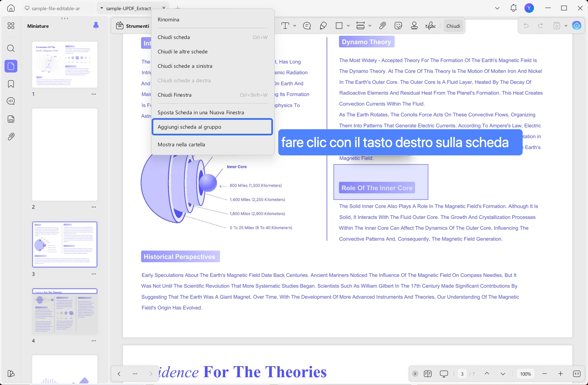
Task: Open the bookmarks sidebar icon
Action: [x=11, y=84]
